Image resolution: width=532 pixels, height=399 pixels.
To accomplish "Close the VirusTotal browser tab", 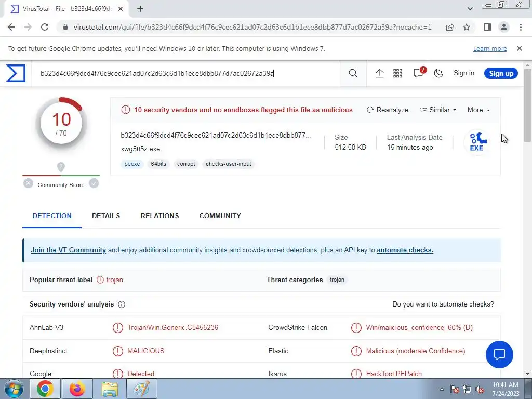I will click(x=121, y=9).
